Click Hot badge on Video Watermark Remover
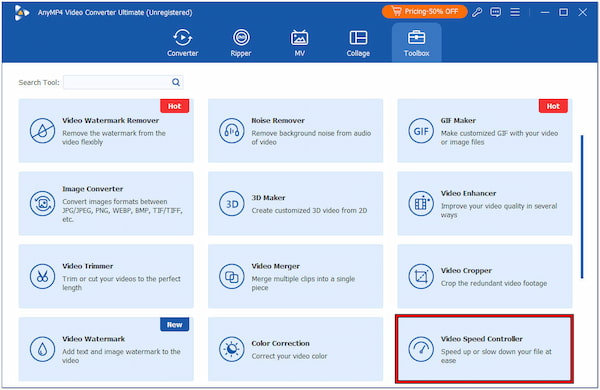This screenshot has width=600, height=390. pos(174,106)
